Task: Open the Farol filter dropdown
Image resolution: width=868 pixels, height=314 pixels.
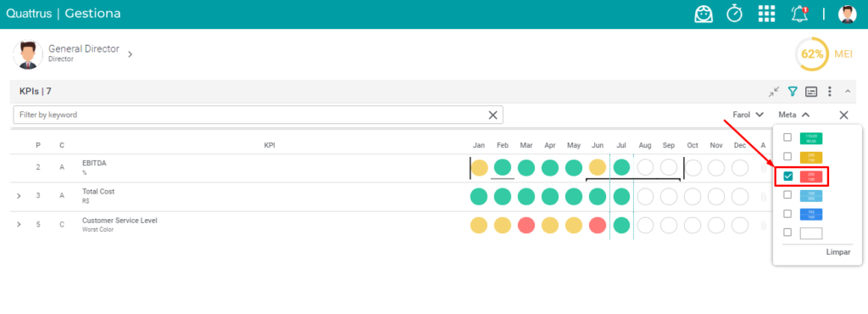Action: [x=748, y=115]
